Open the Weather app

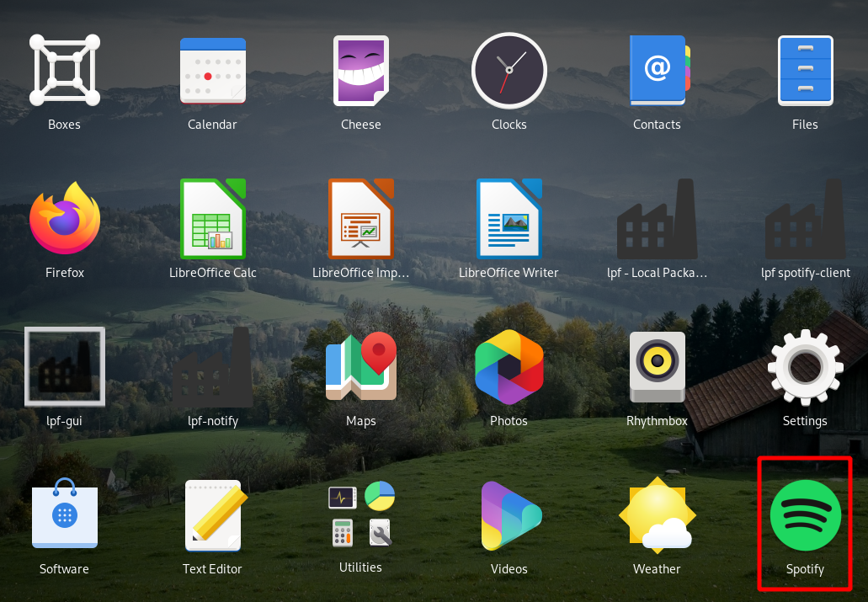tap(657, 514)
